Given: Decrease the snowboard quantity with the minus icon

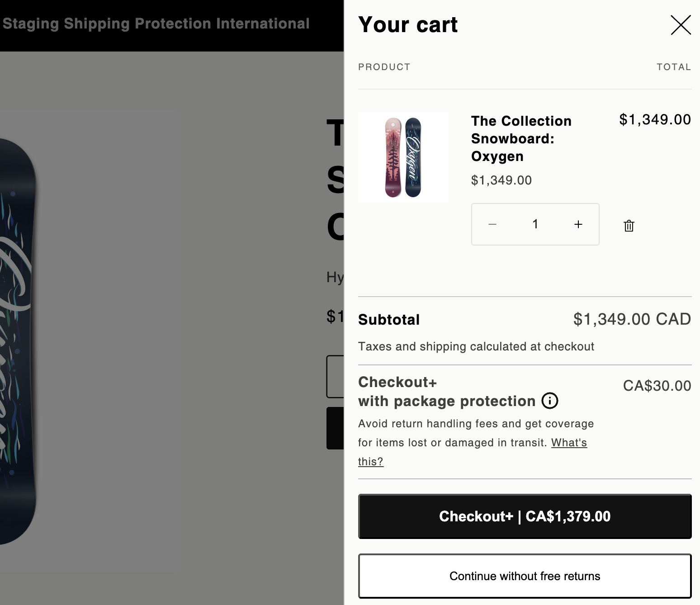Looking at the screenshot, I should (492, 224).
